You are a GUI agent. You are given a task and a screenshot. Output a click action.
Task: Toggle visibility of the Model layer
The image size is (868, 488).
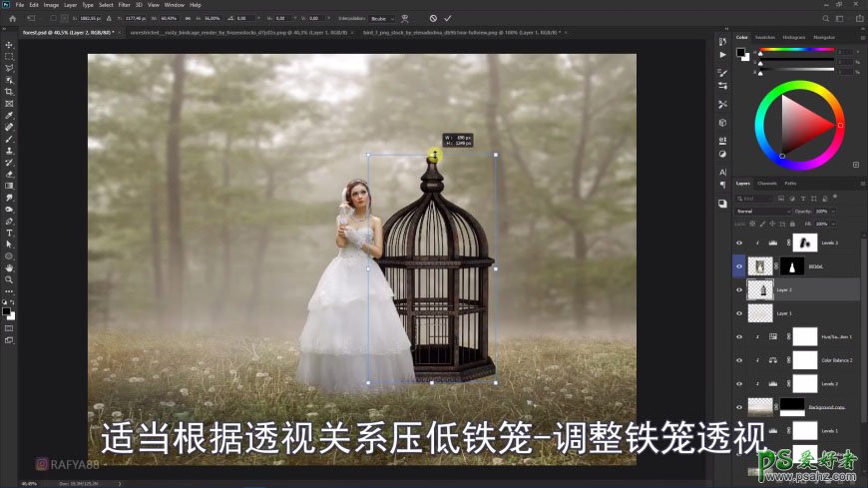[739, 266]
